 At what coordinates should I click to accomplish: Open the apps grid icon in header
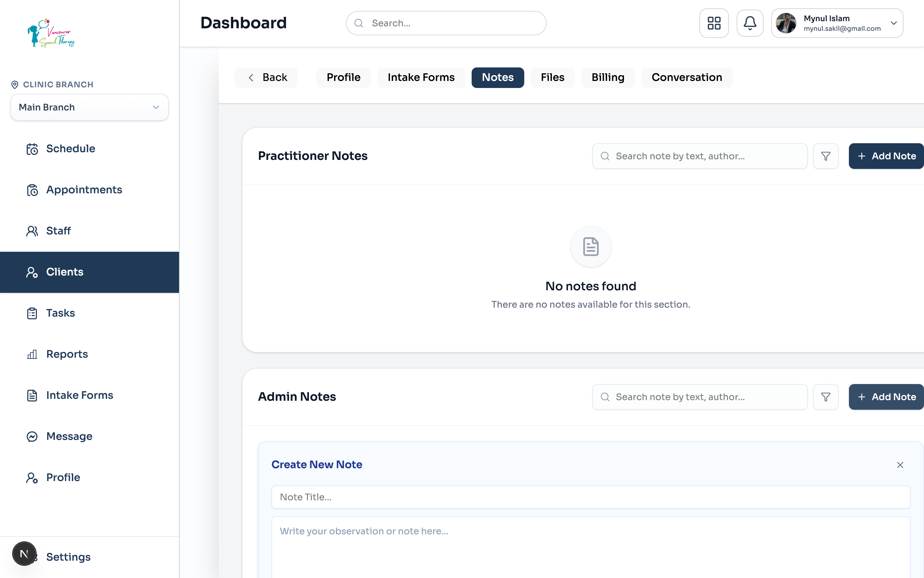[714, 23]
